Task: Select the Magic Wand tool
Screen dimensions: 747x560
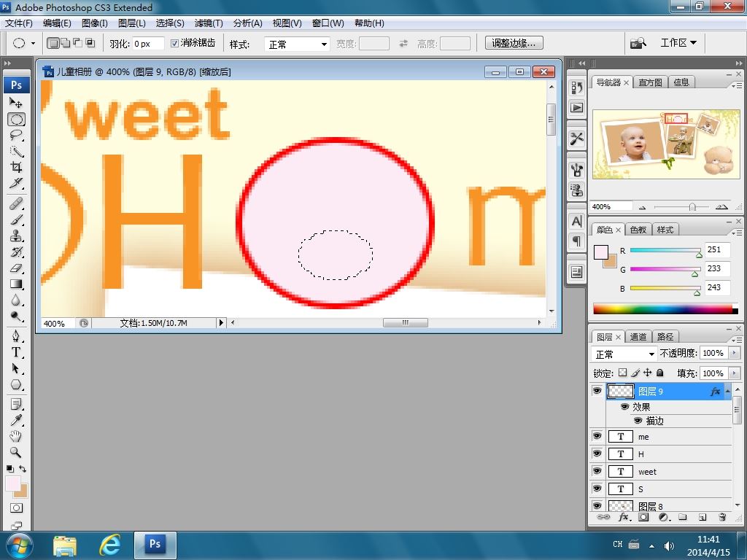Action: coord(16,152)
